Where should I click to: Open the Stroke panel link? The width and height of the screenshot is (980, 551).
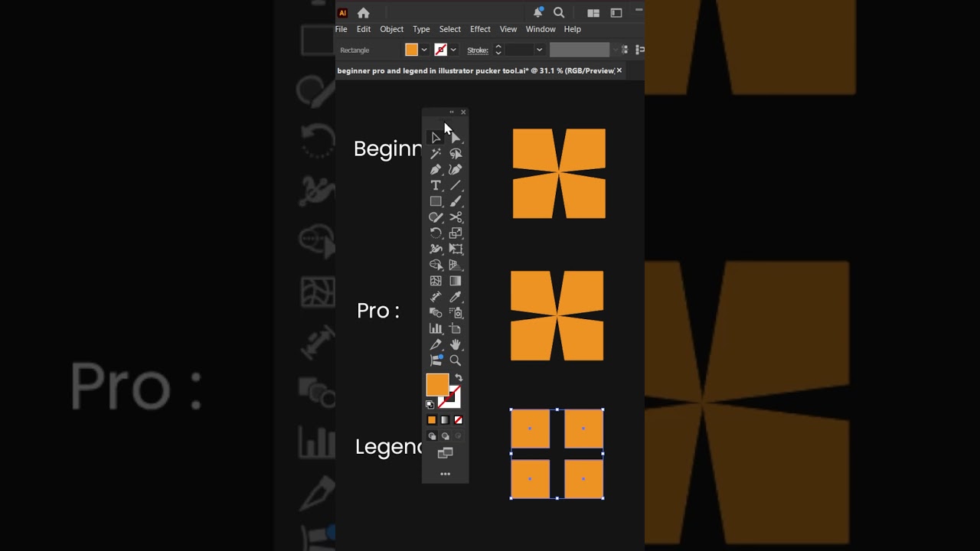click(x=478, y=51)
